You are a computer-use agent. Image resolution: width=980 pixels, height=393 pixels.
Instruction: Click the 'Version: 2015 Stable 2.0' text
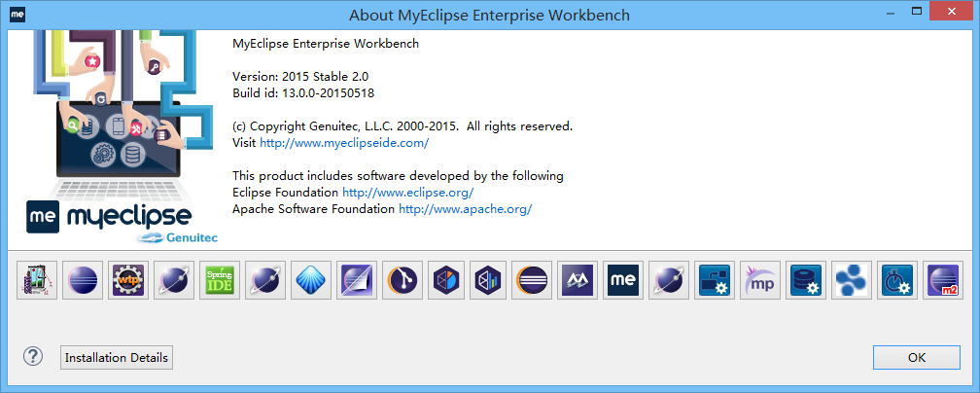(300, 77)
